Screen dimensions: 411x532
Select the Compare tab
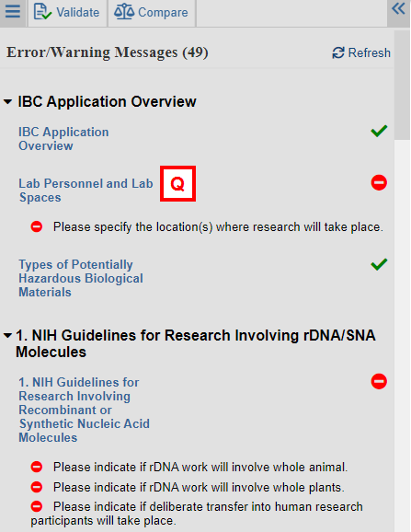click(x=152, y=13)
